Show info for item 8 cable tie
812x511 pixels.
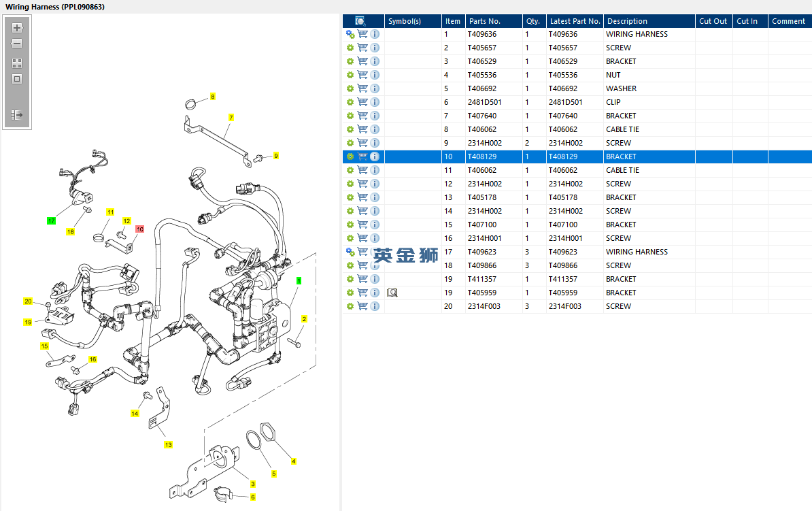(x=375, y=129)
